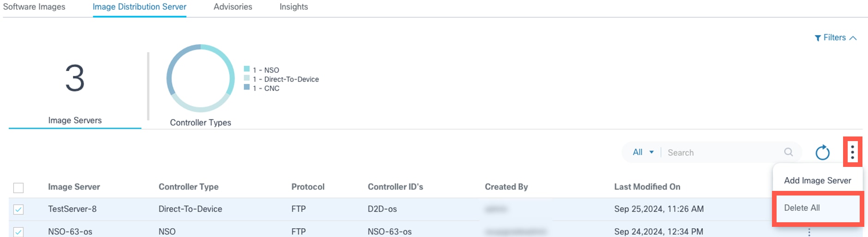Collapse the Filters panel chevron
868x237 pixels.
853,38
